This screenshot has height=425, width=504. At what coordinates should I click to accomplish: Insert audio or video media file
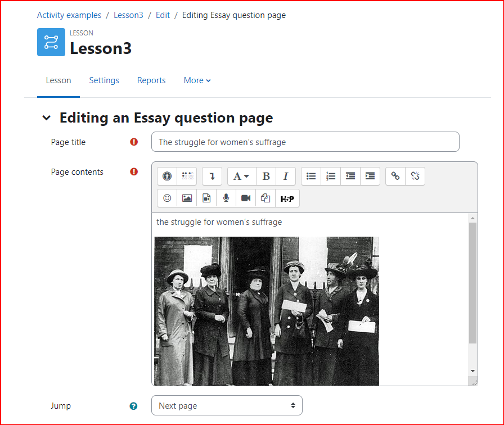point(206,198)
